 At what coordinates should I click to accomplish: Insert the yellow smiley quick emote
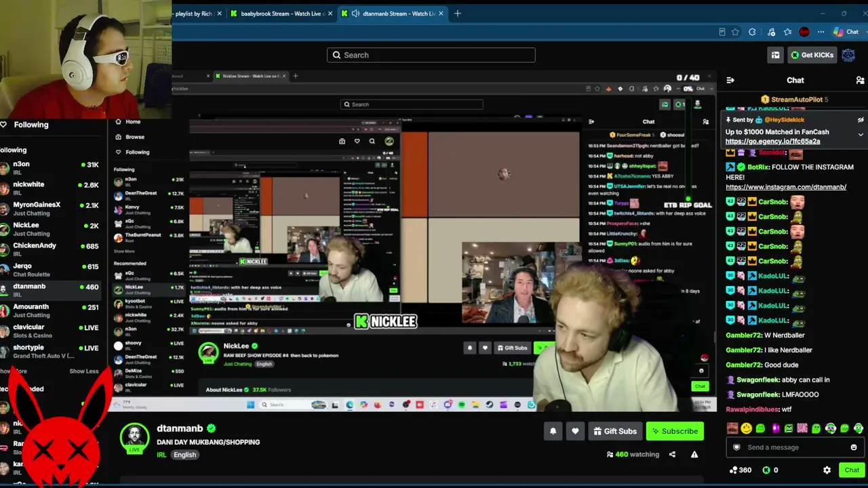(x=747, y=428)
